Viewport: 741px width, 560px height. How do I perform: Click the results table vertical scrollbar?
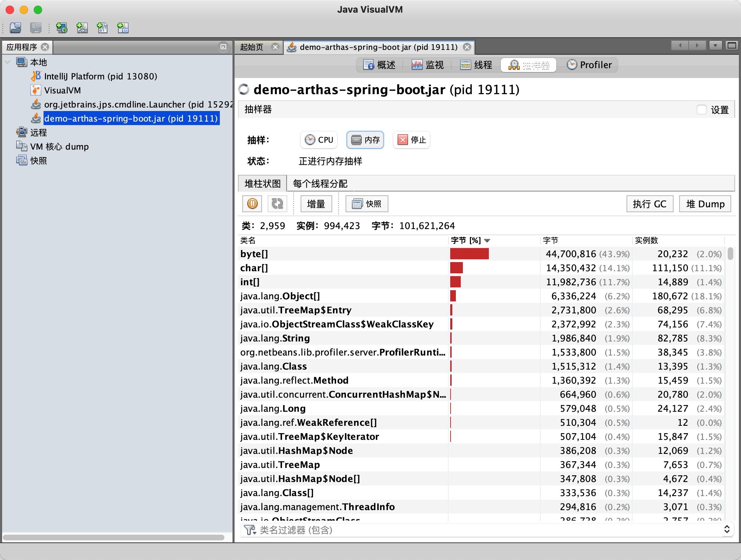[x=730, y=254]
